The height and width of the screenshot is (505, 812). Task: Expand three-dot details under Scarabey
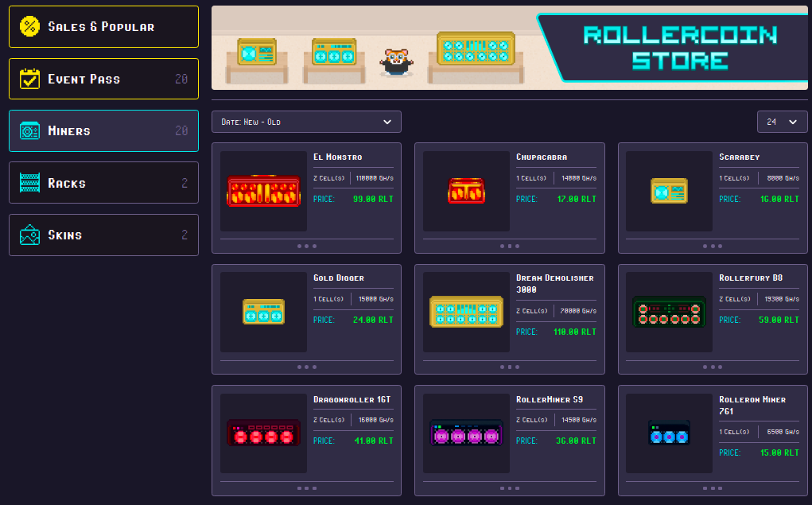tap(713, 246)
